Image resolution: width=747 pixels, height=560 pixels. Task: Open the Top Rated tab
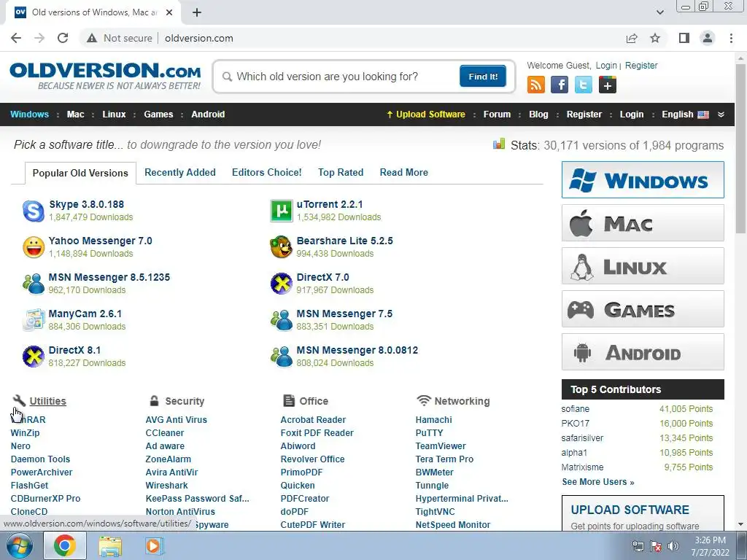pyautogui.click(x=341, y=172)
